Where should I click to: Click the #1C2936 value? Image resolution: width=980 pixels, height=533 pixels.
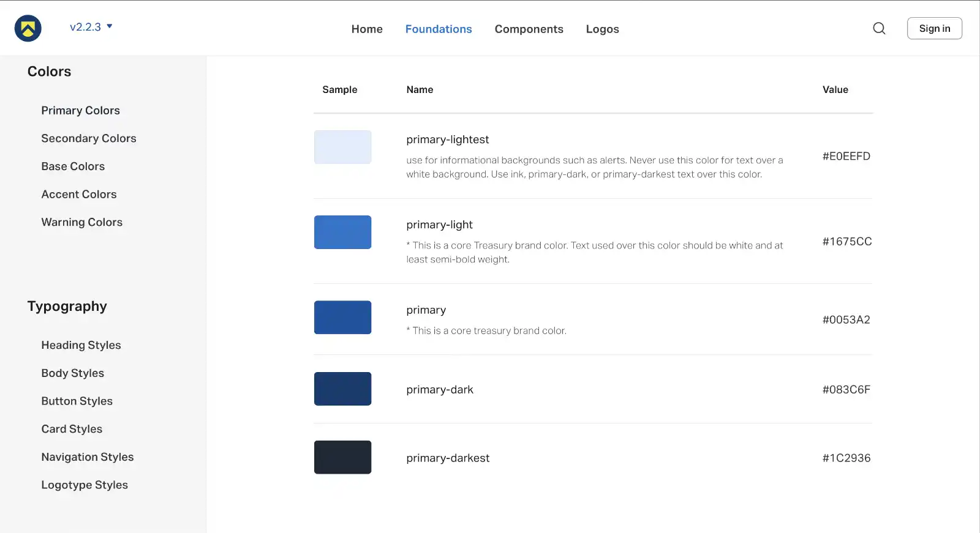tap(846, 458)
